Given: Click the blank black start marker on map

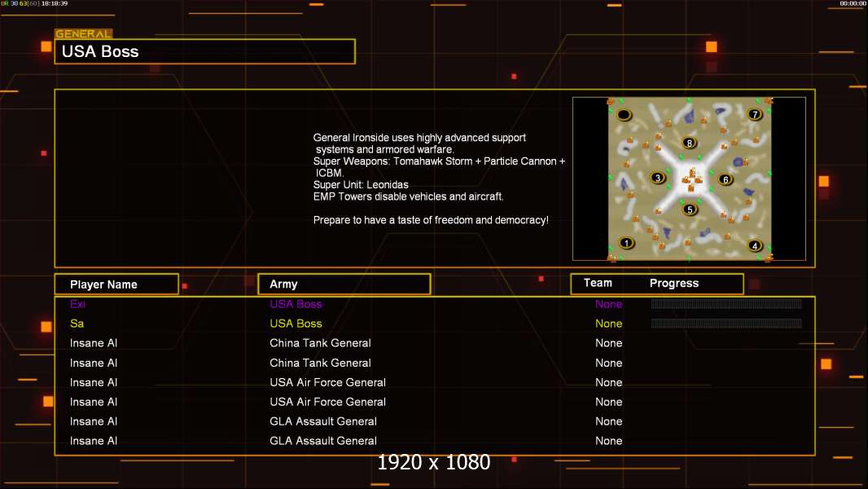Looking at the screenshot, I should click(x=624, y=115).
